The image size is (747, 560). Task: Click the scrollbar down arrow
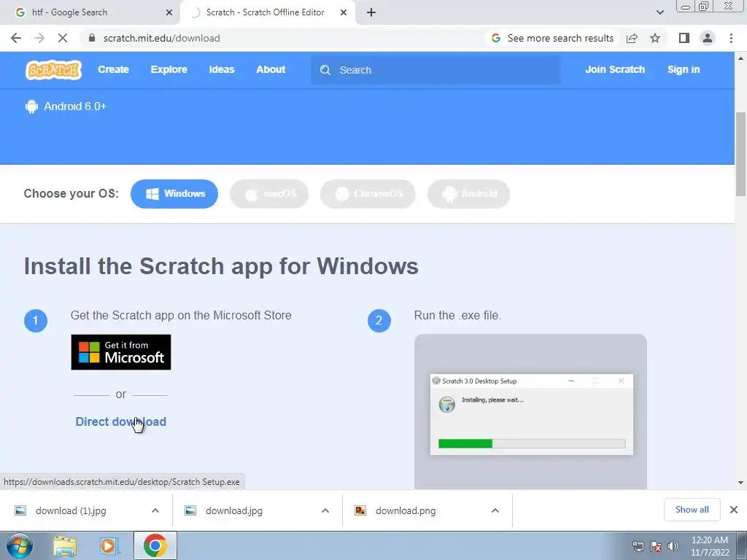[740, 483]
